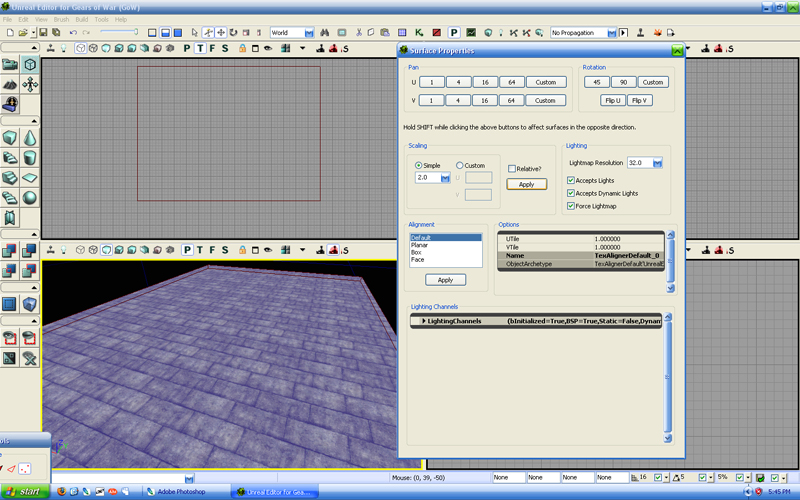Expand the LightingChannels property row
This screenshot has height=500, width=800.
click(423, 321)
